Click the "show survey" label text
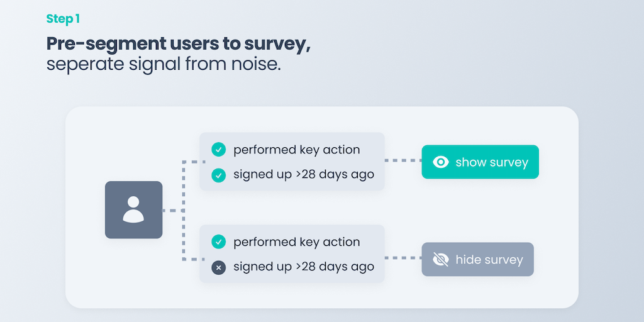 click(x=492, y=162)
